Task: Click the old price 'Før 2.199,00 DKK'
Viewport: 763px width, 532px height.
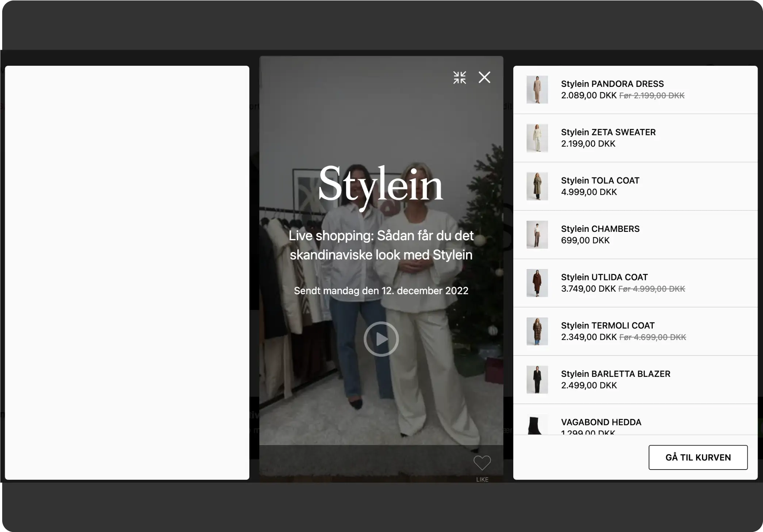Action: pos(652,96)
